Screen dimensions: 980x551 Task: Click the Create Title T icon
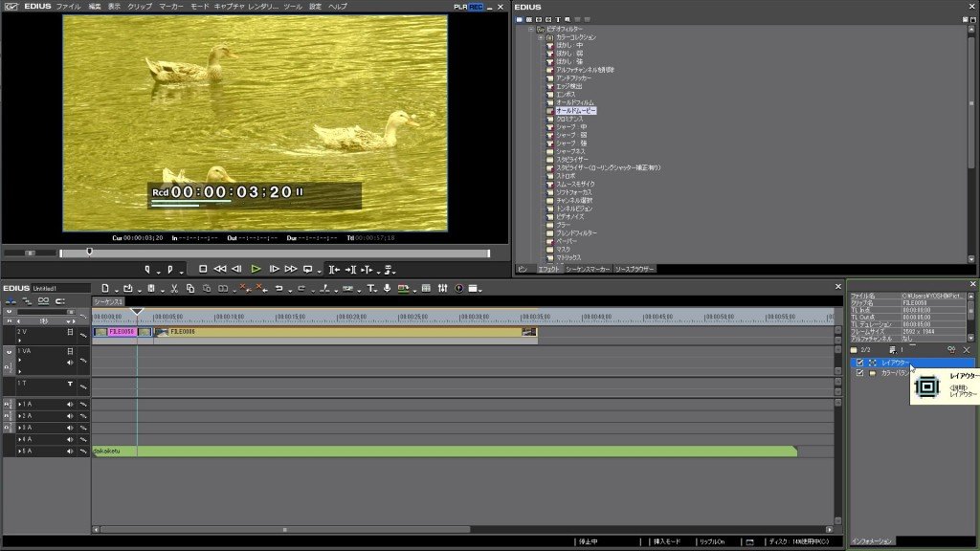click(371, 288)
